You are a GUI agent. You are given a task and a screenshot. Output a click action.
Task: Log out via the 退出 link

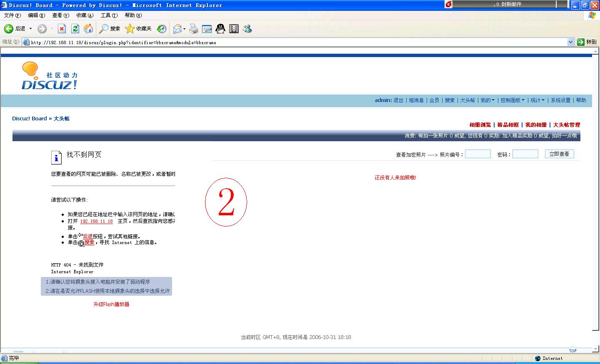(399, 100)
